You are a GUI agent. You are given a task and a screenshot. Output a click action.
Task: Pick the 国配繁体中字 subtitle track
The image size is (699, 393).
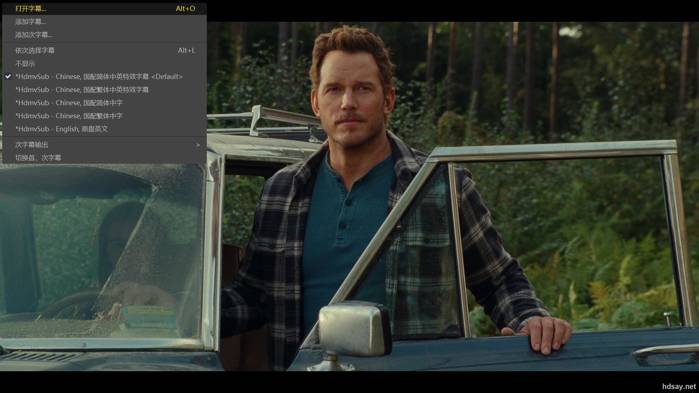[104, 115]
